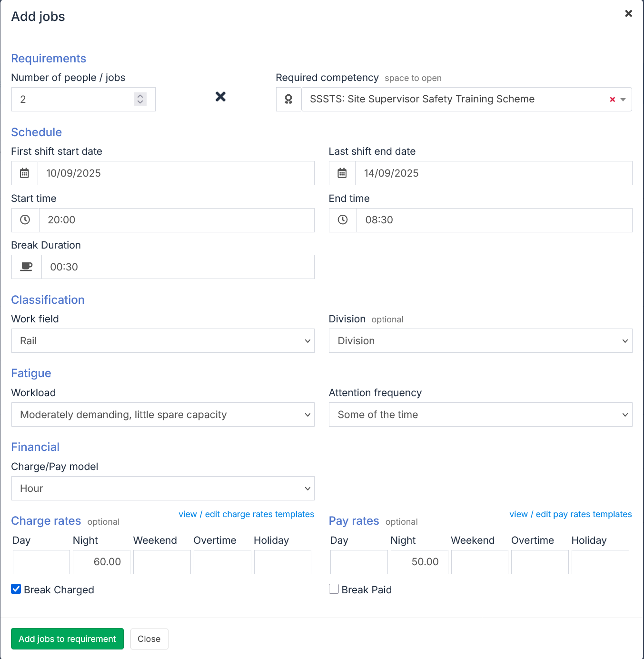
Task: Open the Attention frequency dropdown
Action: click(480, 415)
